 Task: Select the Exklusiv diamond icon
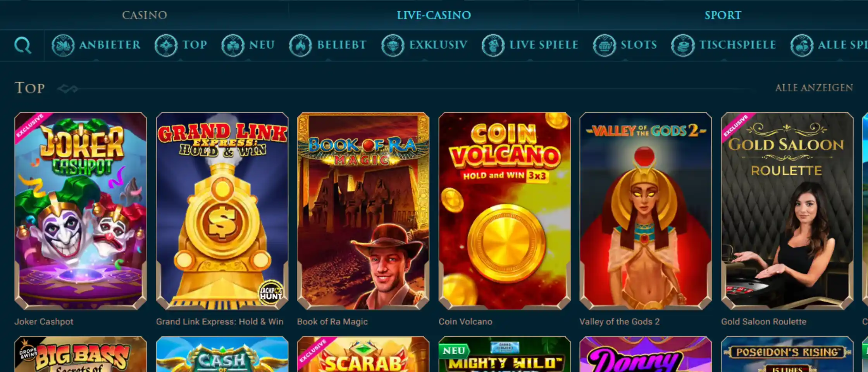[x=393, y=45]
